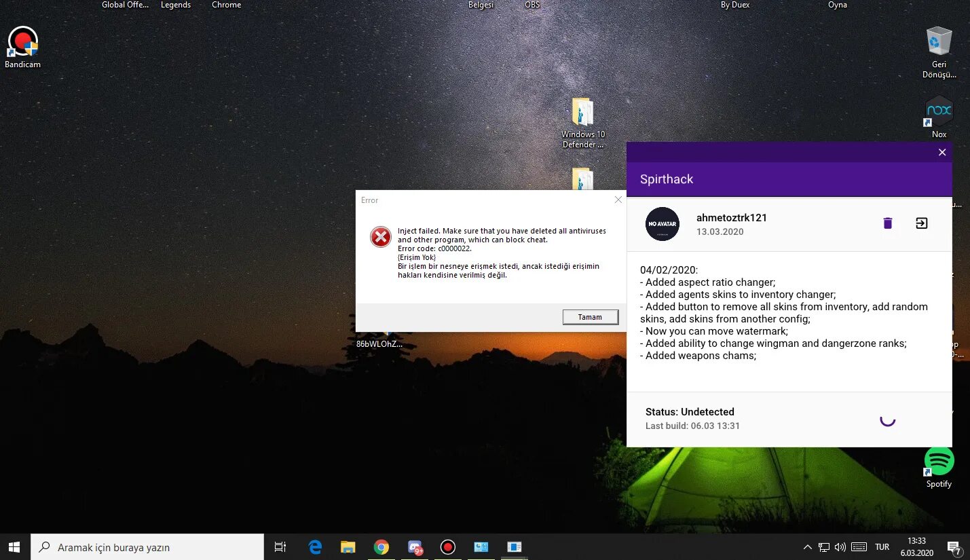The height and width of the screenshot is (560, 970).
Task: Click the logout icon in Spirthack
Action: pyautogui.click(x=921, y=223)
